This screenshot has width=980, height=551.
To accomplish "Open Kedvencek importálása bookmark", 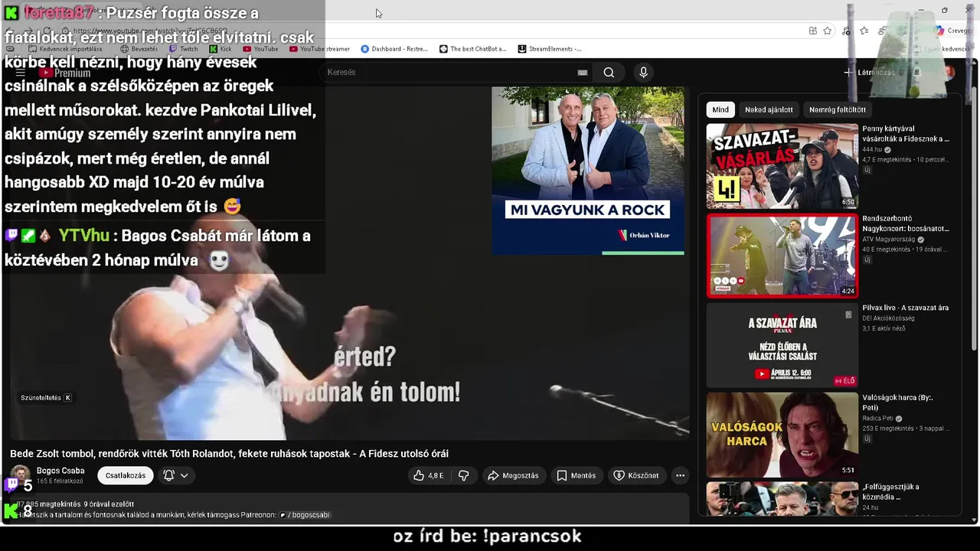I will coord(64,49).
